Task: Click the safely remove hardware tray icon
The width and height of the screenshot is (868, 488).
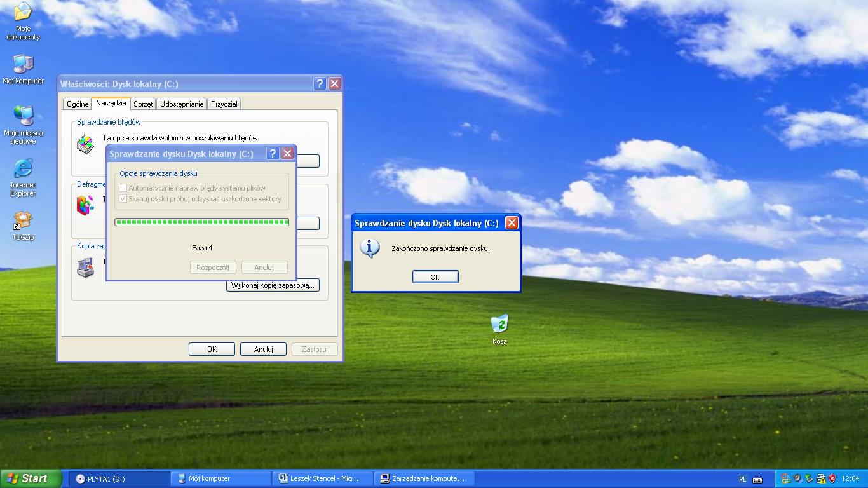Action: [x=809, y=478]
